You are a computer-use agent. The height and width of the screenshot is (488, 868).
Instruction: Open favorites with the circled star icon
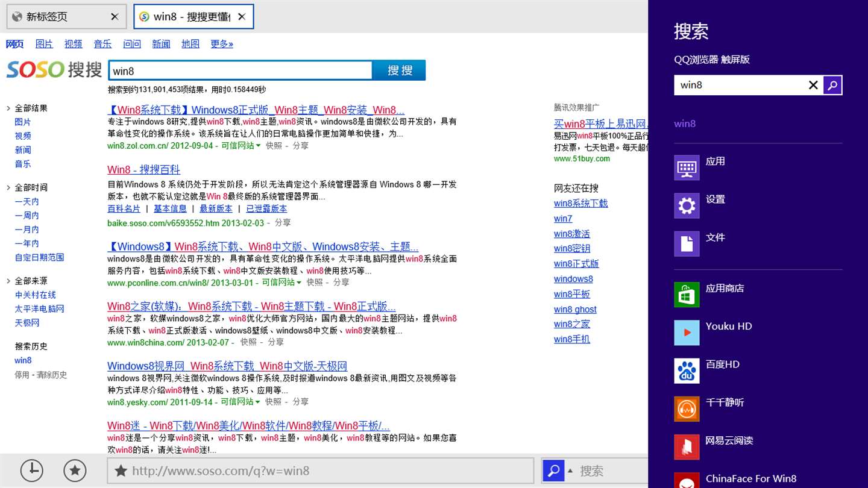75,471
